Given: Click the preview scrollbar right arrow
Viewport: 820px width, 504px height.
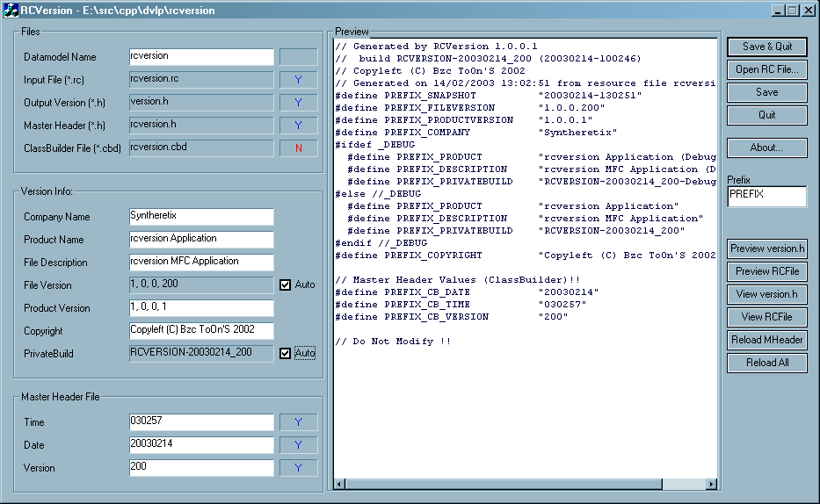Looking at the screenshot, I should 711,484.
